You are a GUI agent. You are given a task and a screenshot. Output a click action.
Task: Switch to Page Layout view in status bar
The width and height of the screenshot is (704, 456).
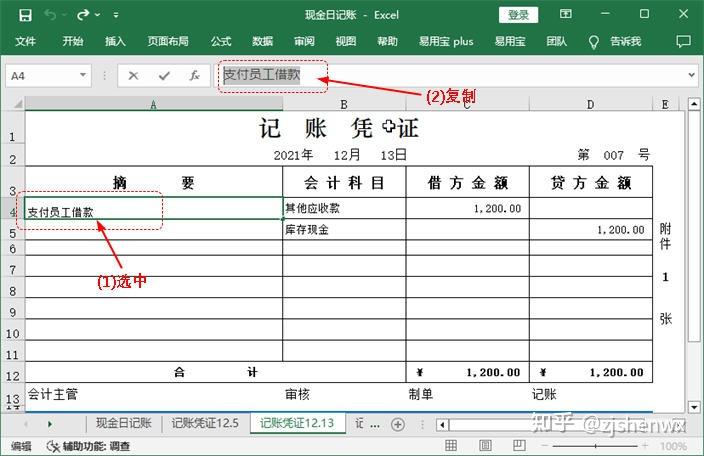tap(488, 446)
